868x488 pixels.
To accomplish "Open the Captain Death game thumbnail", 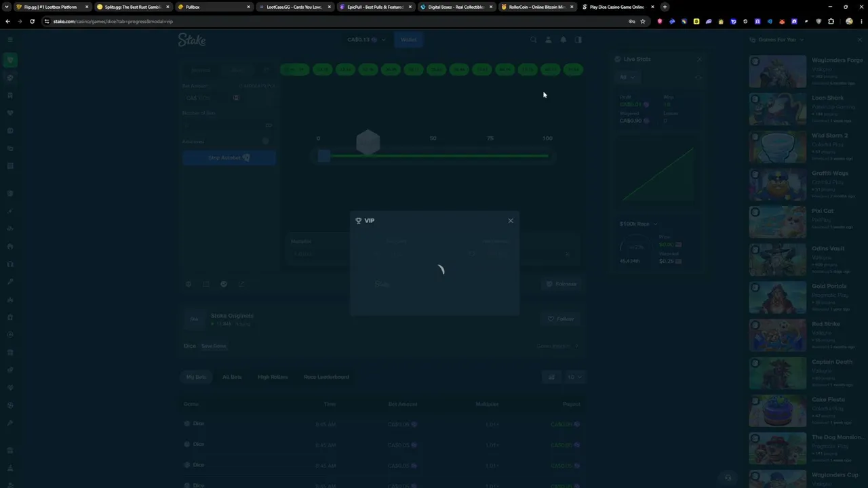I will [x=778, y=373].
